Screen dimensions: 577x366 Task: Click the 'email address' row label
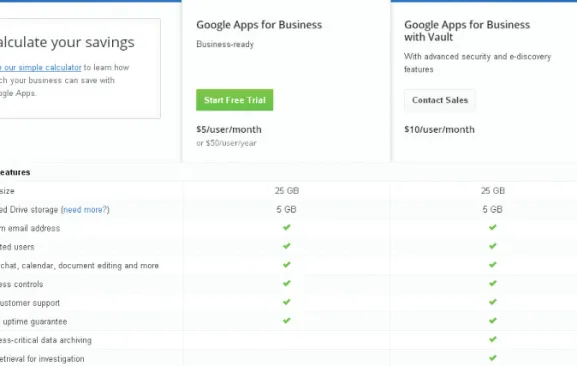[30, 228]
